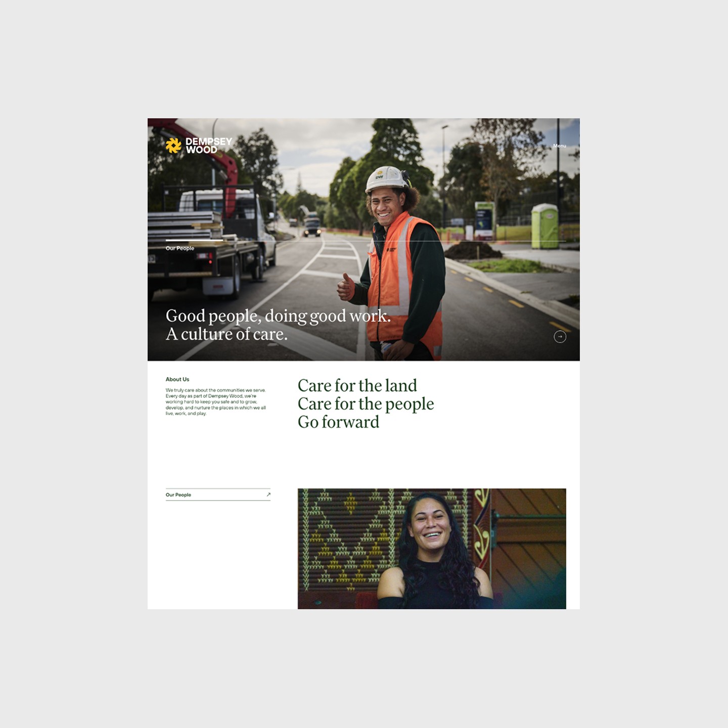Click the A culture of care text line
728x728 pixels.
(226, 334)
